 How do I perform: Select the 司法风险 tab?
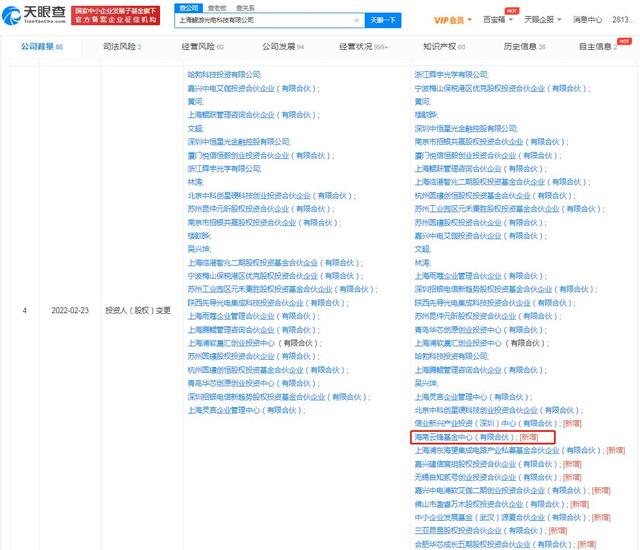pyautogui.click(x=121, y=46)
